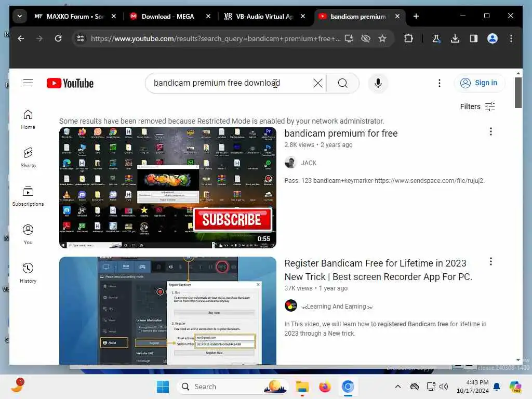Open JACK channel avatar
Viewport: 532px width, 399px height.
coord(291,163)
